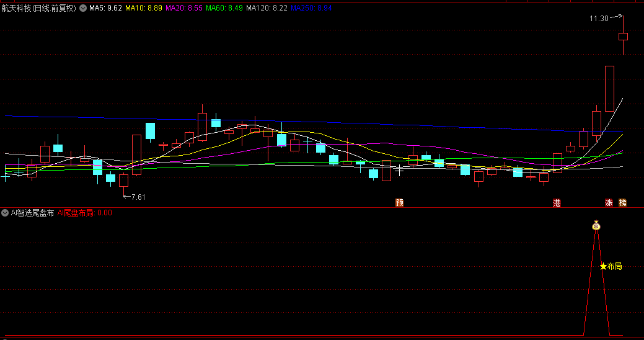Click the latest candlestick near 11.30 high
Image resolution: width=644 pixels, height=340 pixels.
(x=623, y=37)
